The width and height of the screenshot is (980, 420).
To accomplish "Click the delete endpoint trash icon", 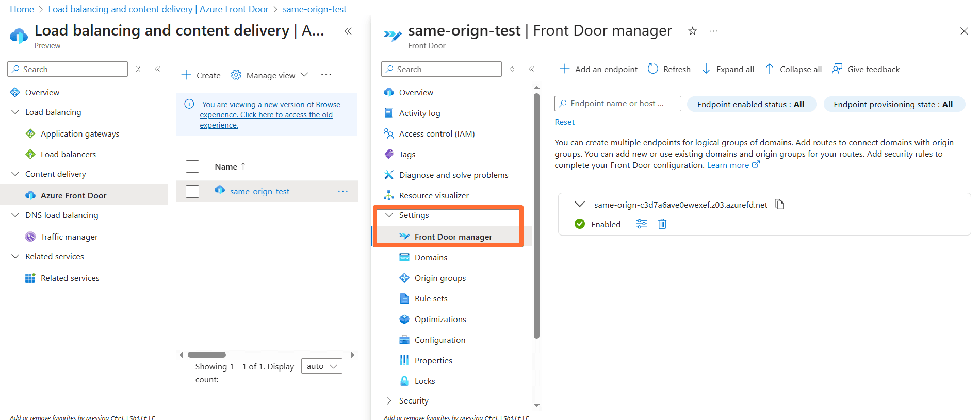I will click(662, 224).
